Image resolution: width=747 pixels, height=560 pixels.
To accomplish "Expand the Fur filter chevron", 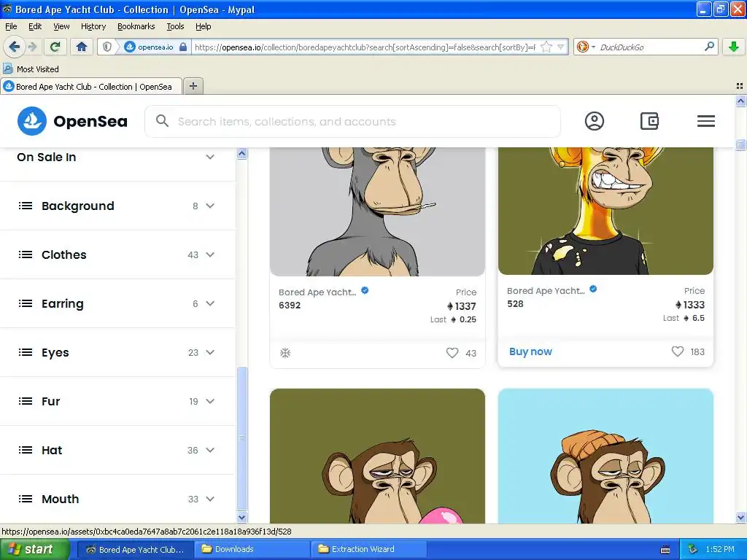I will (210, 401).
